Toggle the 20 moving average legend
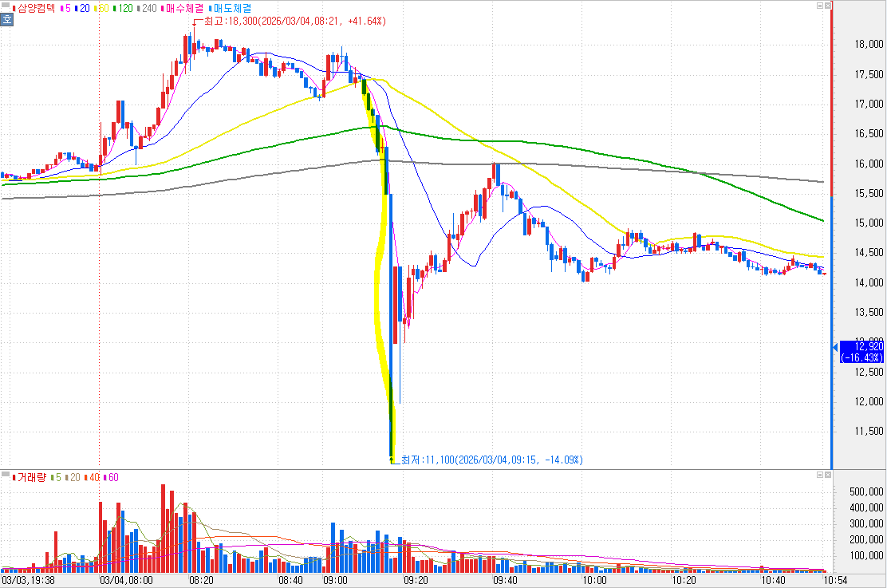 pos(82,8)
